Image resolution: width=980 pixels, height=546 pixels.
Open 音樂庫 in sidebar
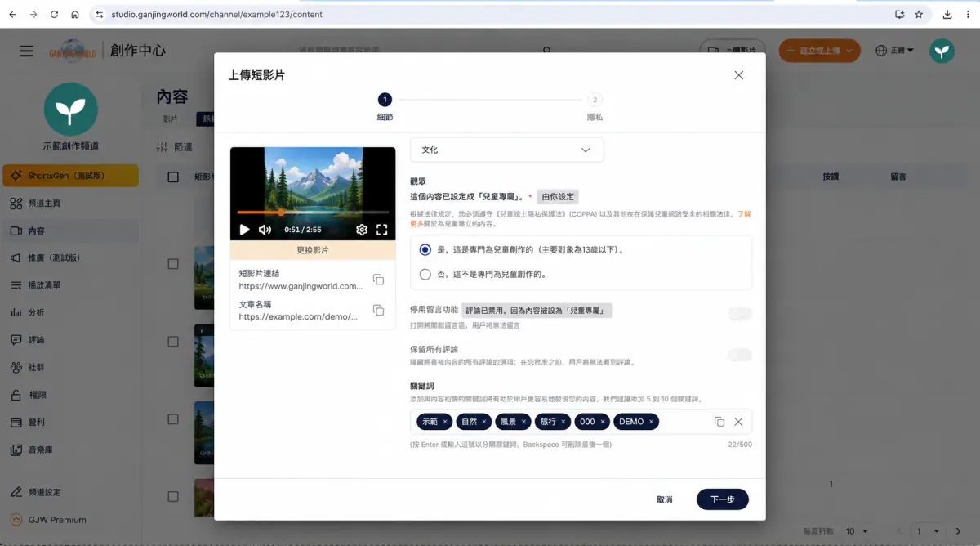pos(69,450)
